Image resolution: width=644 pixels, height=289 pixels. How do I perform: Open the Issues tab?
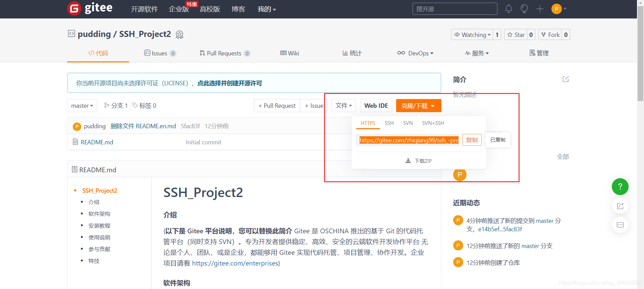pos(160,53)
